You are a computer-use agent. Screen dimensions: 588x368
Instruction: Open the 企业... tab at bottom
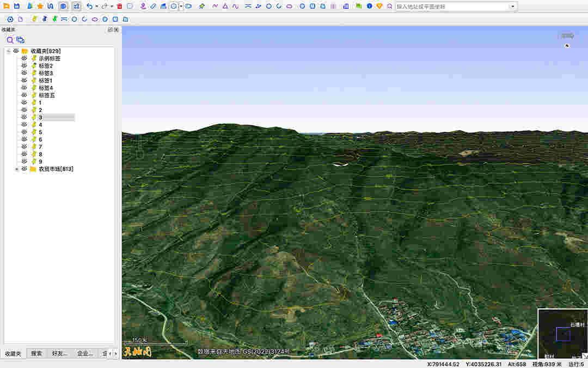(84, 354)
